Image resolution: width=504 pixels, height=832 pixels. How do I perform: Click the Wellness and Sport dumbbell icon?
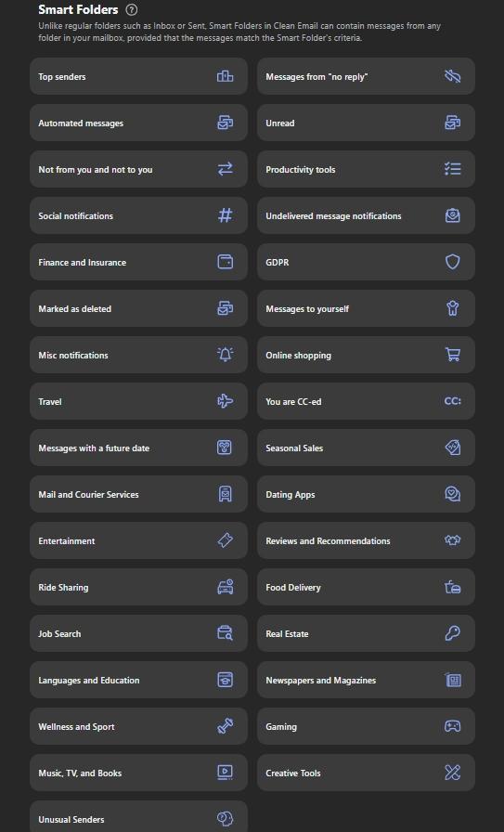click(x=225, y=726)
